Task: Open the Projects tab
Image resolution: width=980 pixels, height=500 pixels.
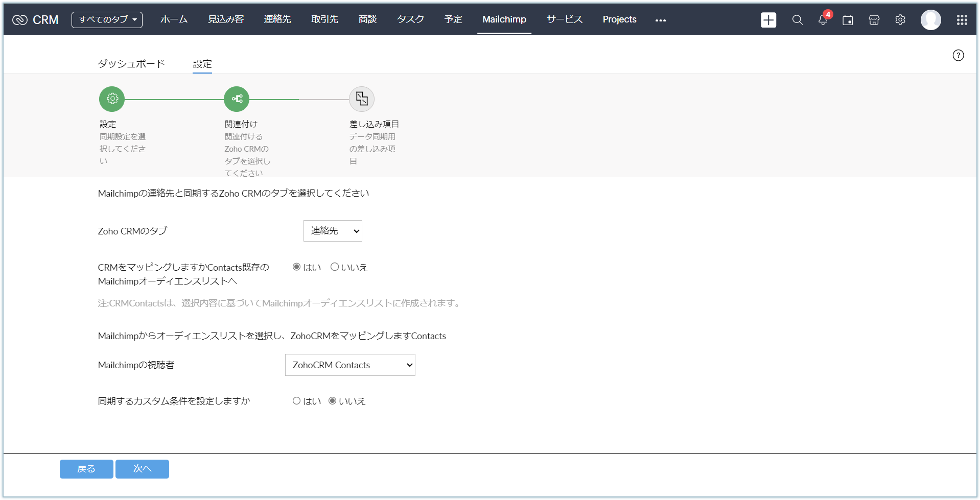Action: (620, 19)
